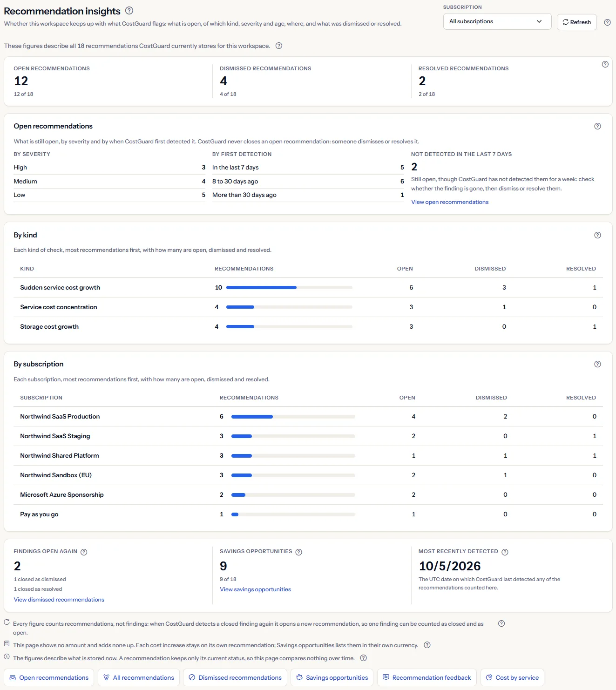Click help icon beside the Savings opportunities stat label

coord(299,552)
